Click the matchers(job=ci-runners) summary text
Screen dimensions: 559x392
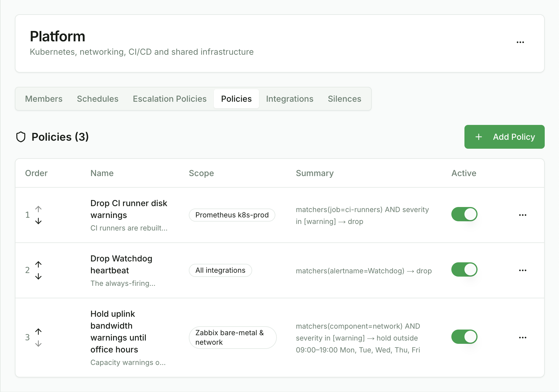tap(362, 216)
